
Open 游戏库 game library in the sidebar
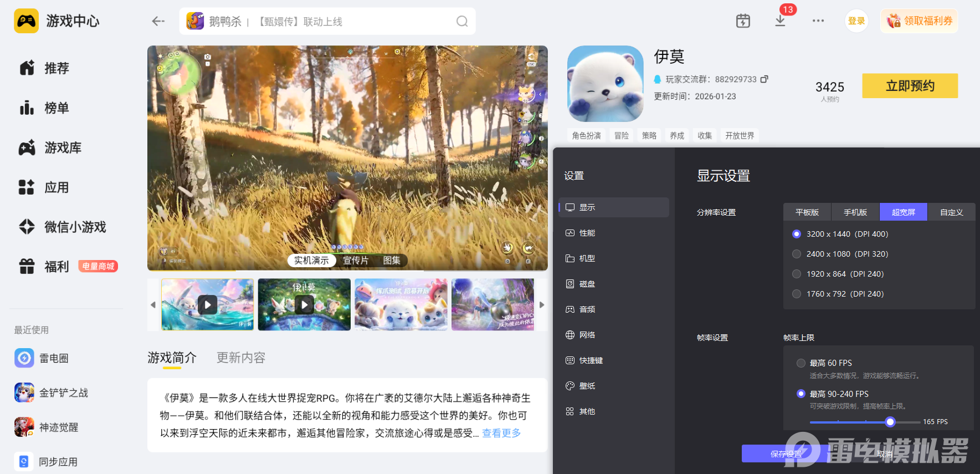50,148
